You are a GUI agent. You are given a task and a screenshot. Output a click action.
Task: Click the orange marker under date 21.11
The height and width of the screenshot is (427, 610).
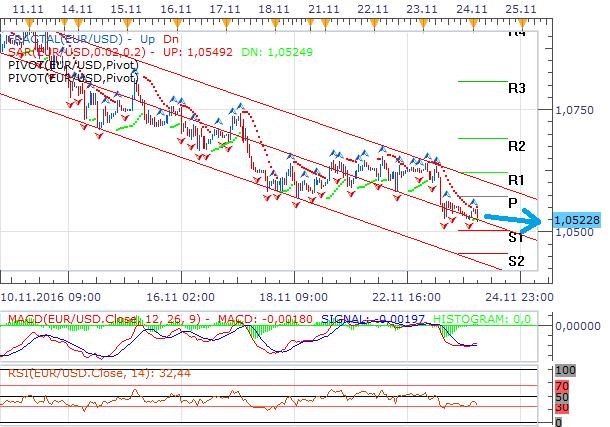point(322,21)
